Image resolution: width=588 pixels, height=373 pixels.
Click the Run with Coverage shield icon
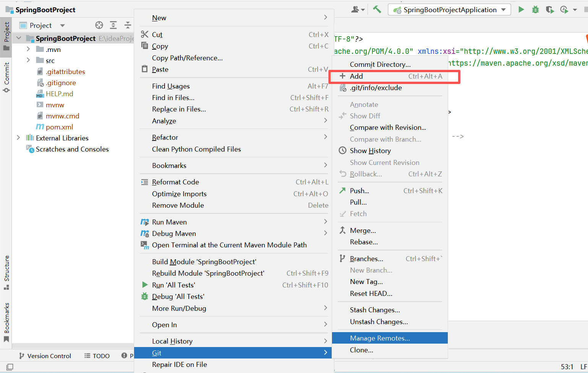pyautogui.click(x=550, y=10)
